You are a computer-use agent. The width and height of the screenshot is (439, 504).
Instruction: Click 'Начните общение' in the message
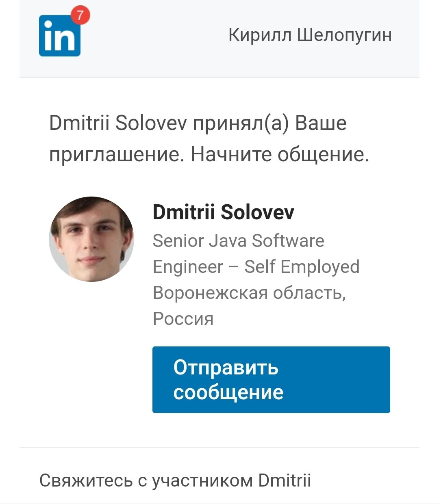click(x=280, y=155)
